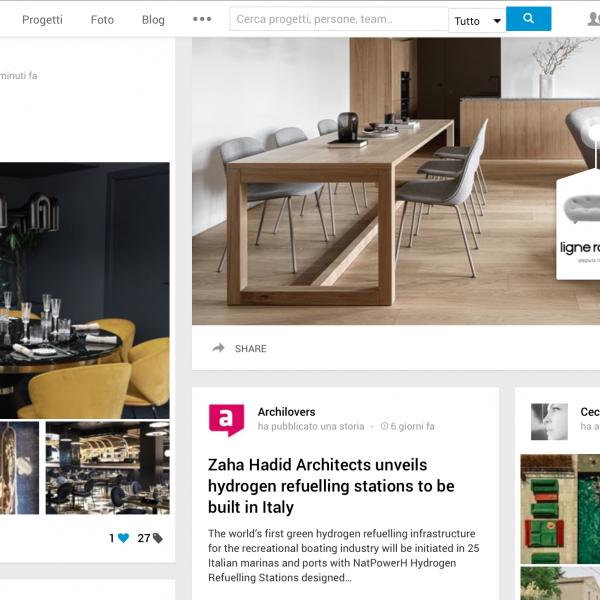This screenshot has width=600, height=600.
Task: Open the Progetti menu item
Action: pos(42,20)
